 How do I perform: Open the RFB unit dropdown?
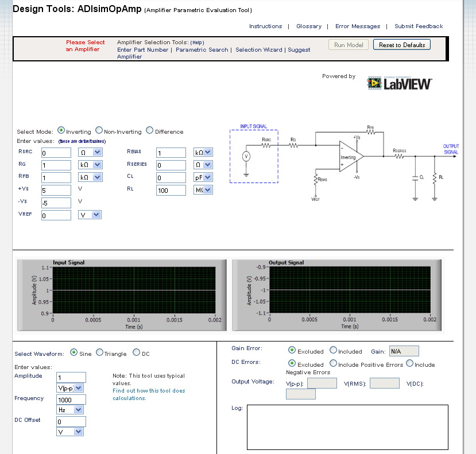click(x=91, y=177)
